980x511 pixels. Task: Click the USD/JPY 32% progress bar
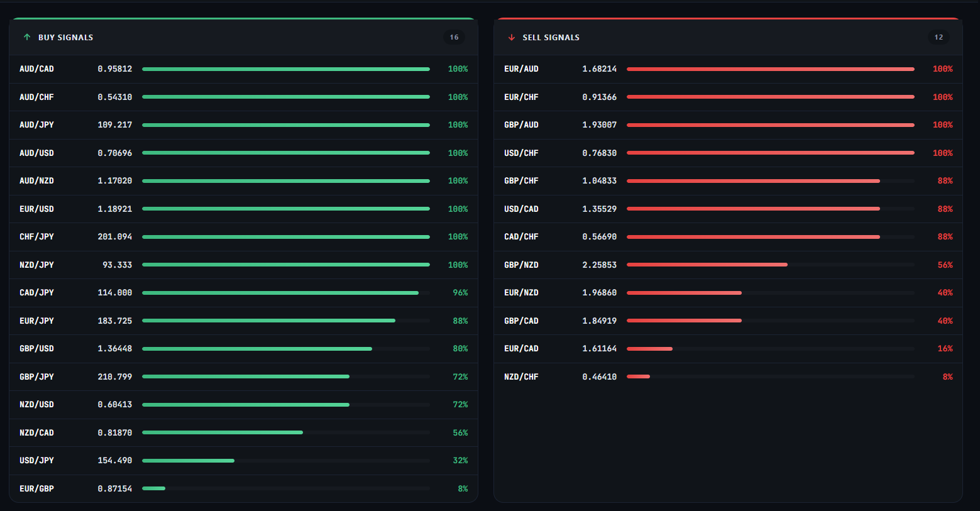point(189,461)
